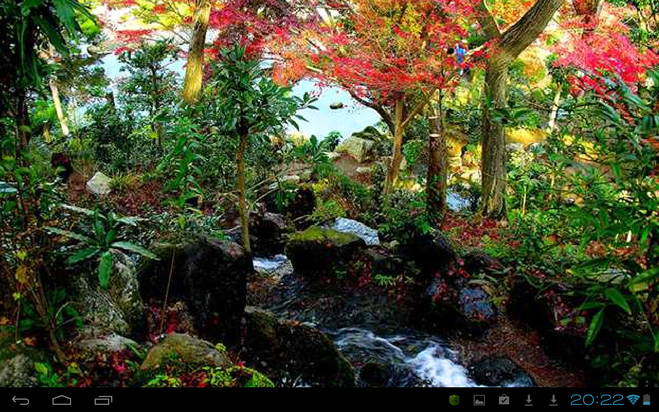Go to the home screen button
Screen dimensions: 659x412
[62, 400]
